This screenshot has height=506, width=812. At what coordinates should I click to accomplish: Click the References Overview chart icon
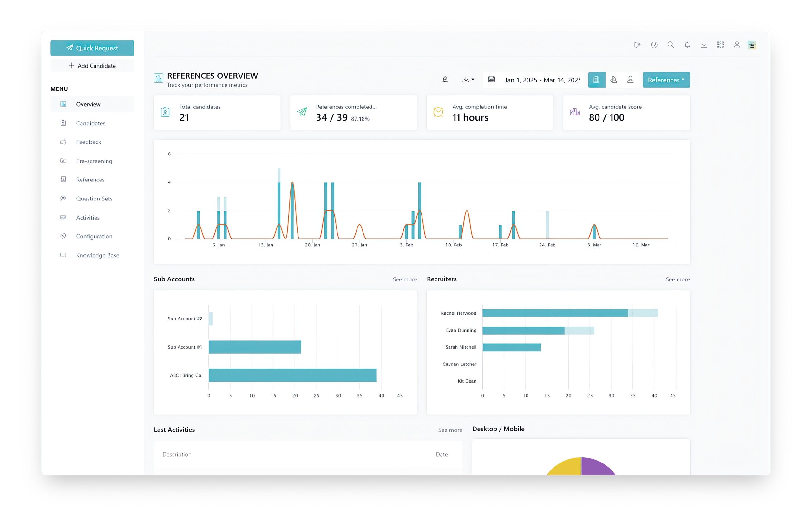(x=159, y=78)
